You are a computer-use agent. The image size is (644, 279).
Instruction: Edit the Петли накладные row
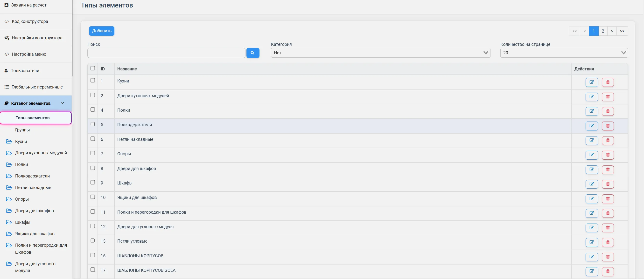[x=591, y=140]
